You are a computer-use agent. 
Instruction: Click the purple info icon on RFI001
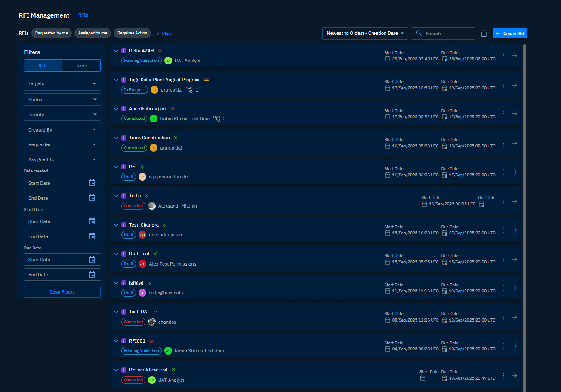[x=124, y=341]
